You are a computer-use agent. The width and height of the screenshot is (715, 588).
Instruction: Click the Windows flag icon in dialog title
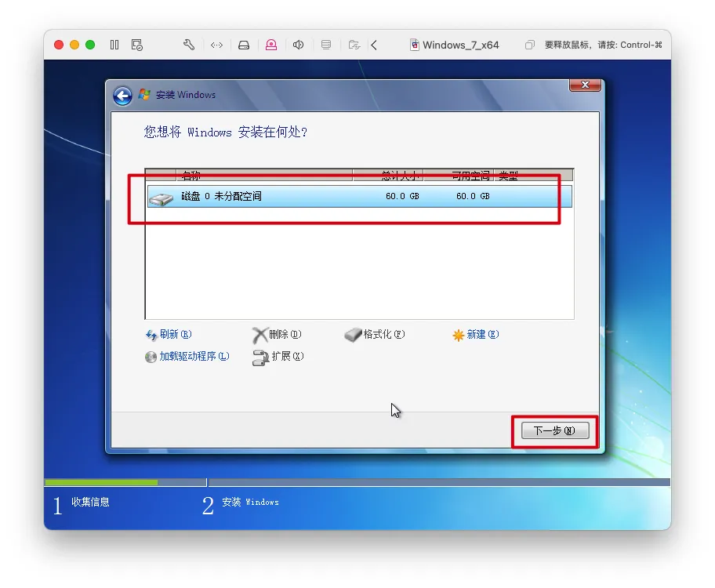coord(144,94)
